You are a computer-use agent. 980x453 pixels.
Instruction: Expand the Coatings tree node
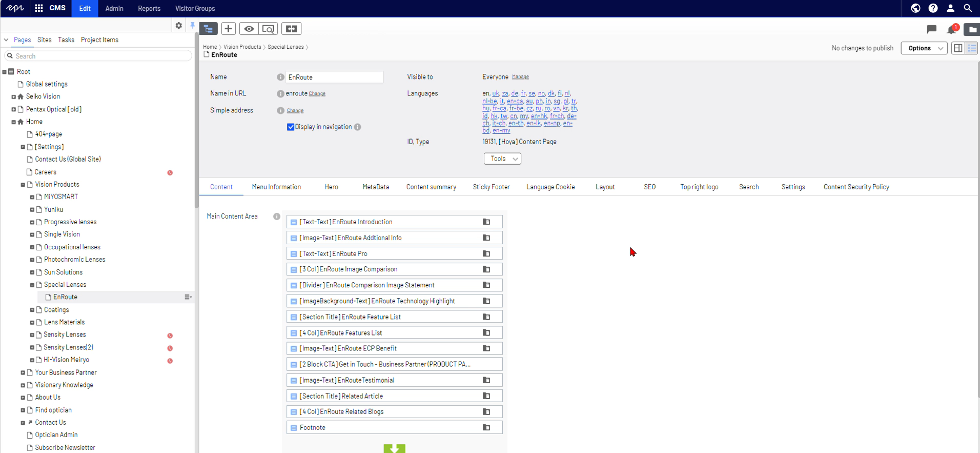click(x=32, y=310)
